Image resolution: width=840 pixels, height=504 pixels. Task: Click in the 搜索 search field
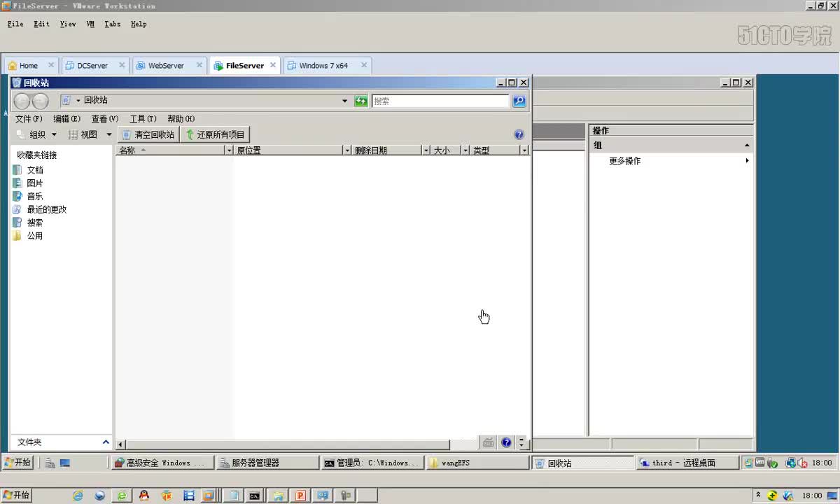pyautogui.click(x=440, y=101)
